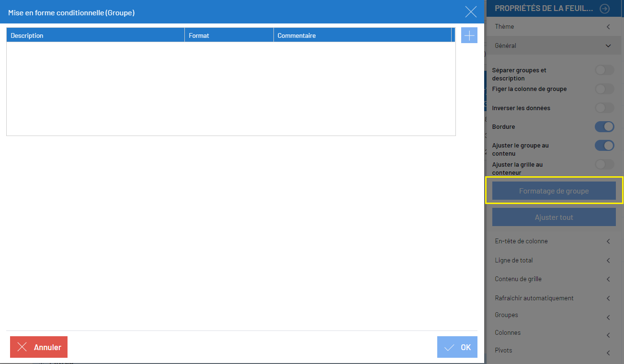Close the conditional formatting dialog with X
The height and width of the screenshot is (364, 624).
[x=471, y=12]
